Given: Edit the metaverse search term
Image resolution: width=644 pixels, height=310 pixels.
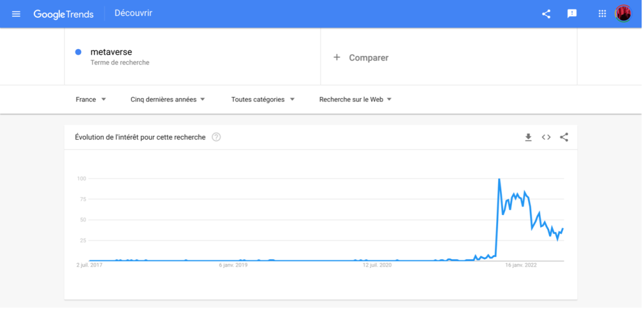Looking at the screenshot, I should [x=111, y=52].
